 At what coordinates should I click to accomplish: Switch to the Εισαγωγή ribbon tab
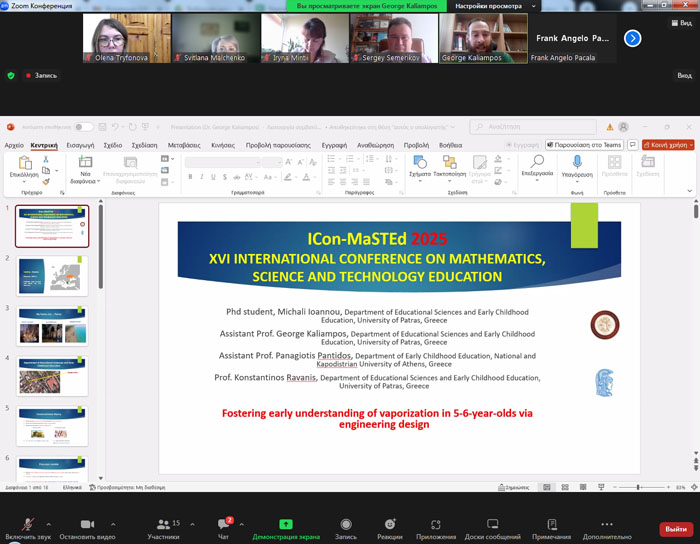point(81,145)
